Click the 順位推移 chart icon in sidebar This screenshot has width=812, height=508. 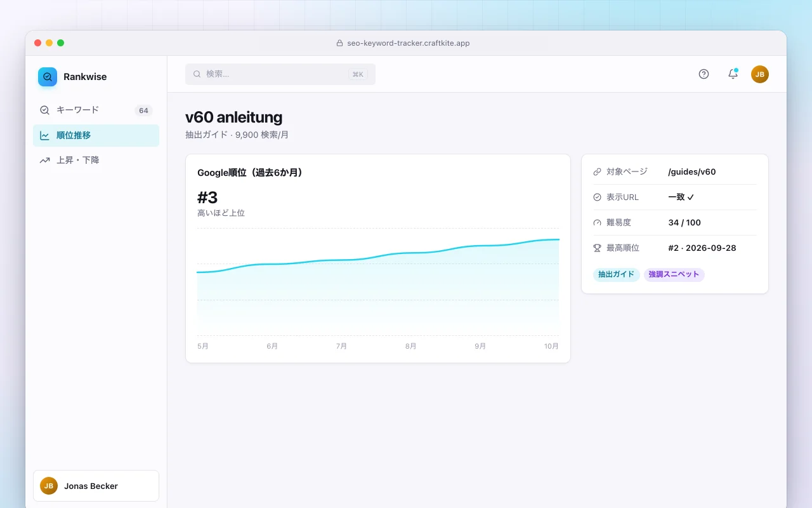pos(44,135)
